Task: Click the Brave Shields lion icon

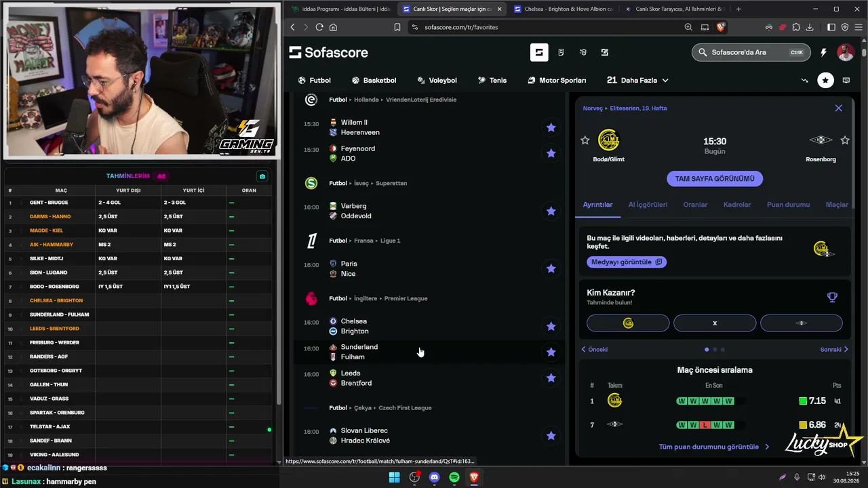Action: (x=721, y=27)
